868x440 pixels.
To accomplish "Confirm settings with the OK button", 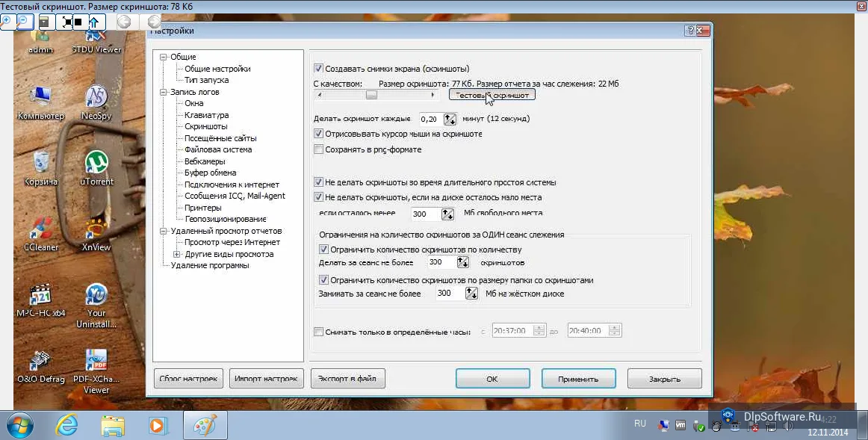I will (x=493, y=379).
